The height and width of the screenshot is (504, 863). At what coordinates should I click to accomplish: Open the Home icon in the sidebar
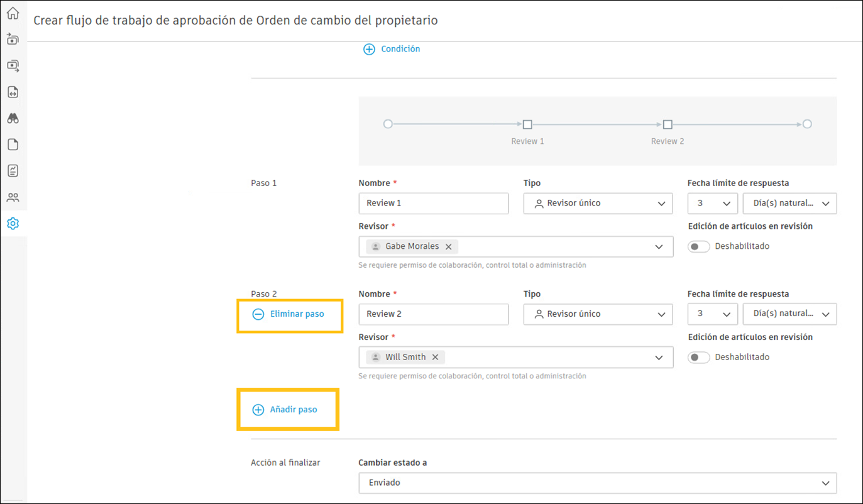[13, 13]
